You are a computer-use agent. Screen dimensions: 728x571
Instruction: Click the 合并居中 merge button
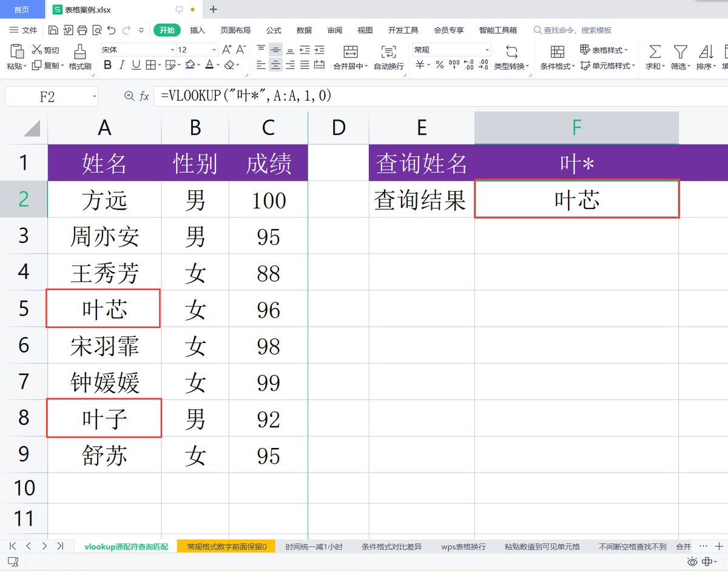click(351, 58)
